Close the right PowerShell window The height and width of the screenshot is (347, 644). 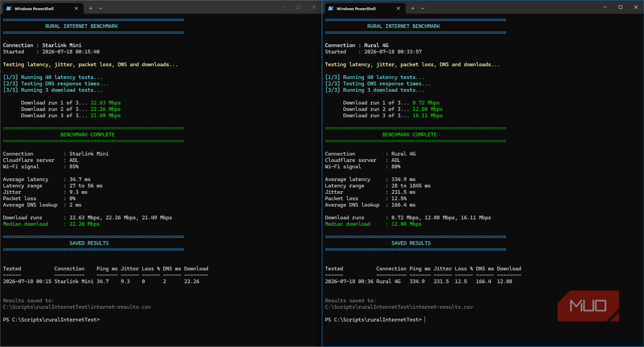tap(636, 7)
